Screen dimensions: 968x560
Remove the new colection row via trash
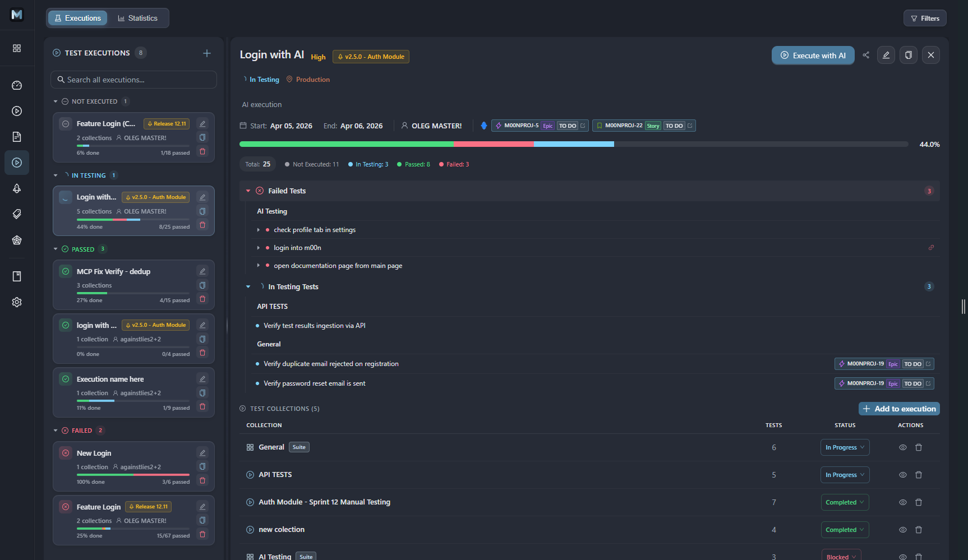tap(919, 530)
